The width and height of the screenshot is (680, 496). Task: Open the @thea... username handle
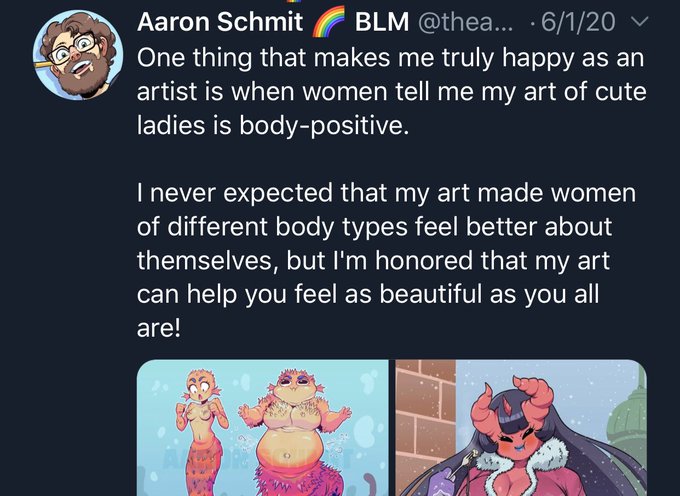click(x=465, y=21)
